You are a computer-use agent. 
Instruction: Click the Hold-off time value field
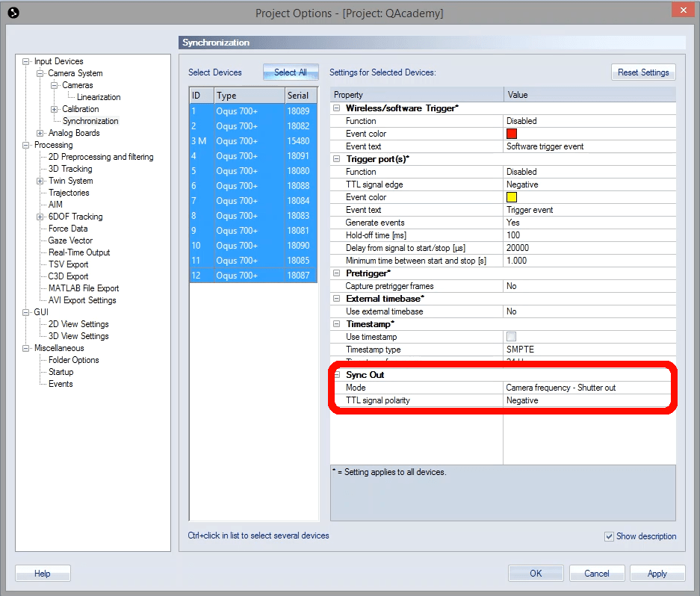(589, 235)
